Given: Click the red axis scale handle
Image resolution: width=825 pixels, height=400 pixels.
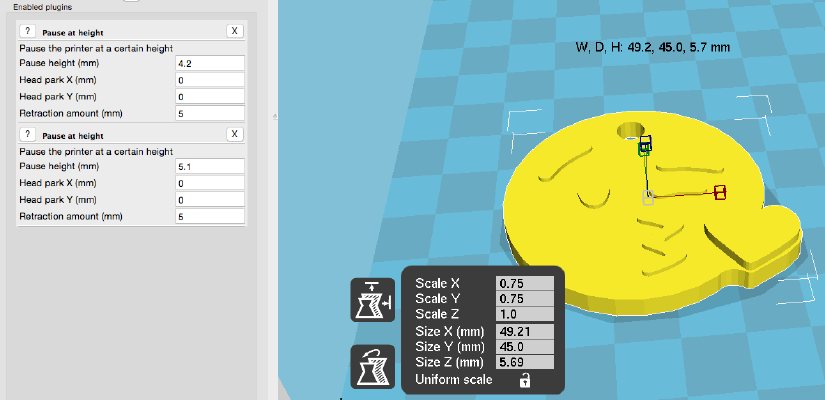Looking at the screenshot, I should [x=720, y=192].
